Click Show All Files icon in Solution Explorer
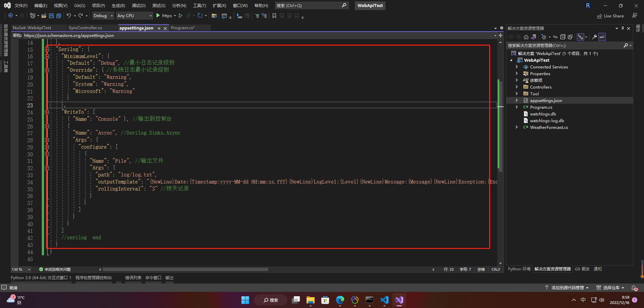Screen dimensions: 644x308 570,37
